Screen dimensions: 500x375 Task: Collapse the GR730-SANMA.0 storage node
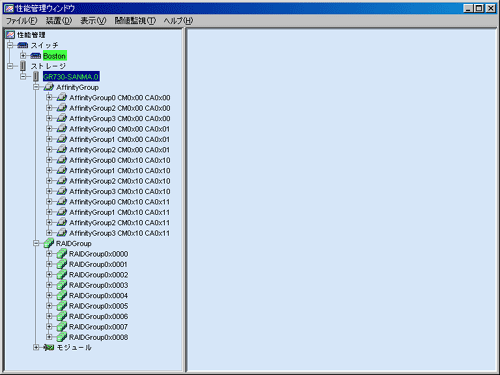click(x=23, y=76)
